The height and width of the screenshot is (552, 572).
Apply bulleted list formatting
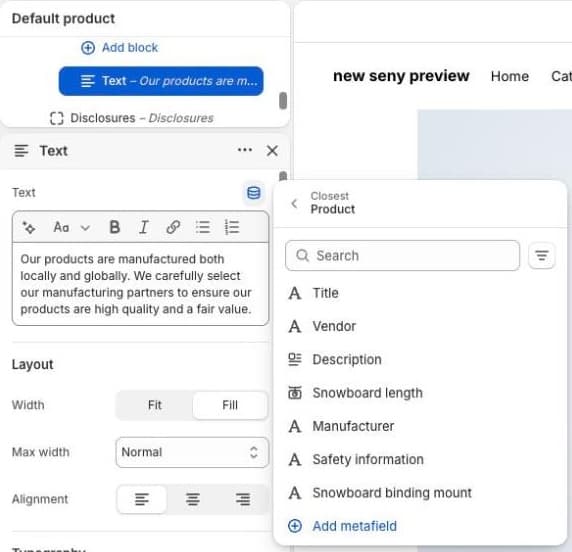click(202, 227)
